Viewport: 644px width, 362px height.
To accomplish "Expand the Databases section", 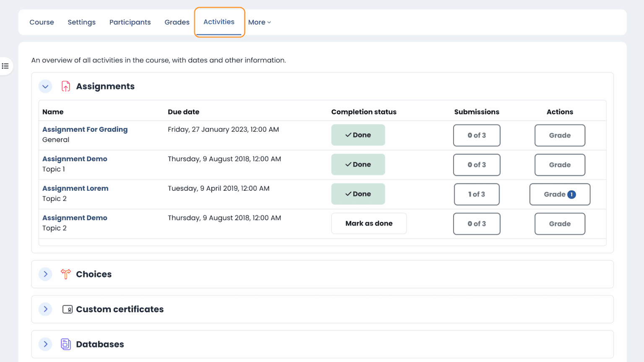I will click(45, 344).
